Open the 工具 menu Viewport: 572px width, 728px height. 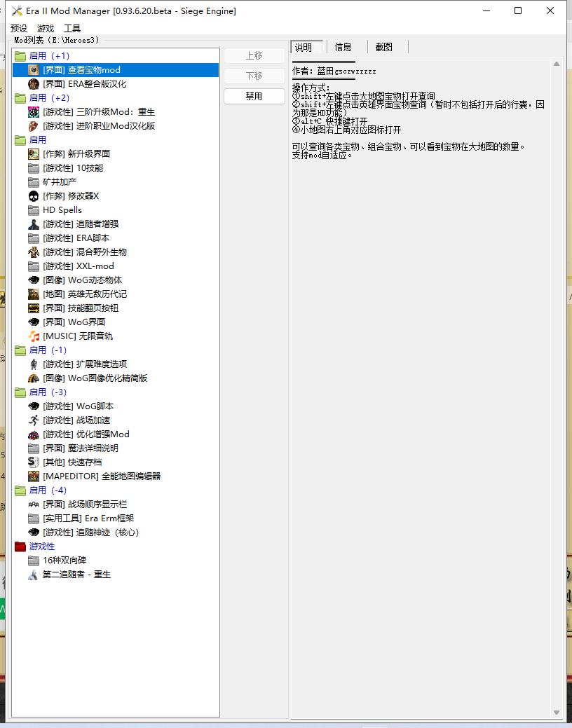(x=72, y=28)
